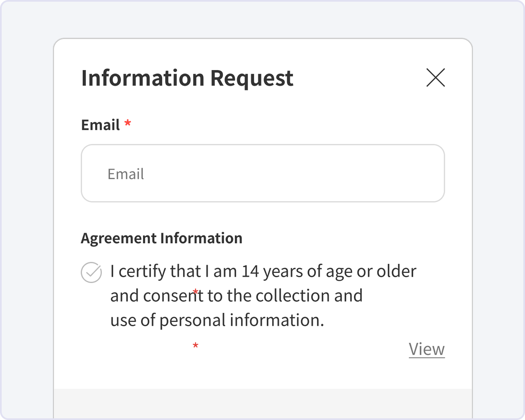
Task: Click the "Agreement Information" heading
Action: (162, 238)
